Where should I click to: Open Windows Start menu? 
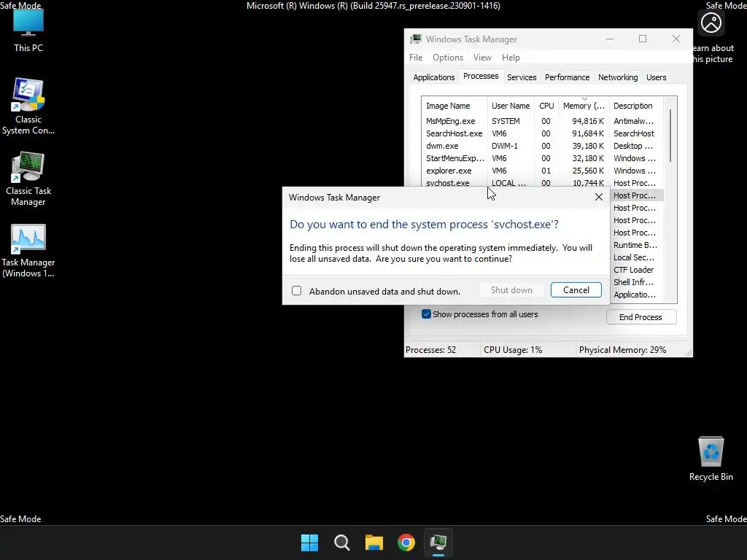pos(309,542)
